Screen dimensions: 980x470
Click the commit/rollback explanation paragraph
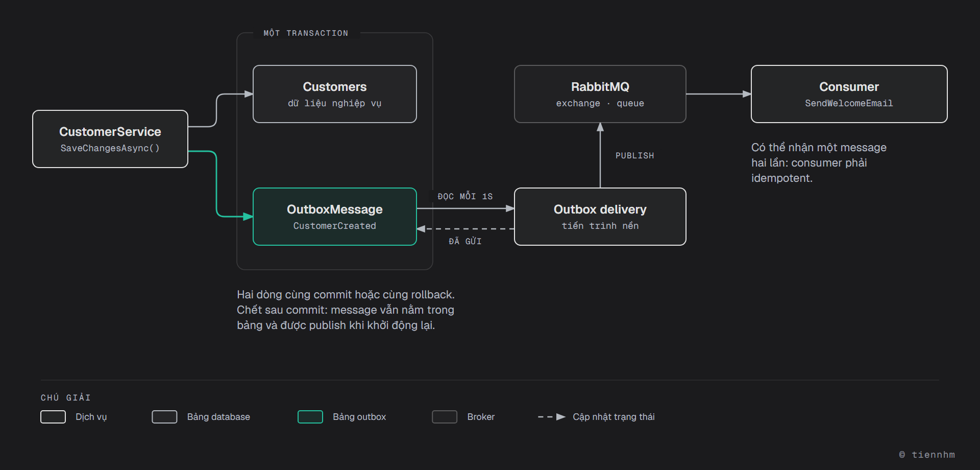coord(346,310)
